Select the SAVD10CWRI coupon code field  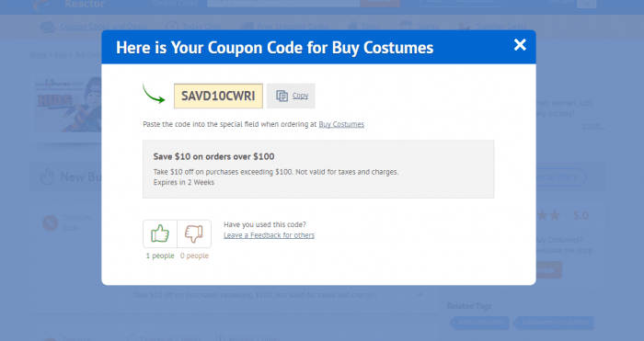click(x=218, y=96)
